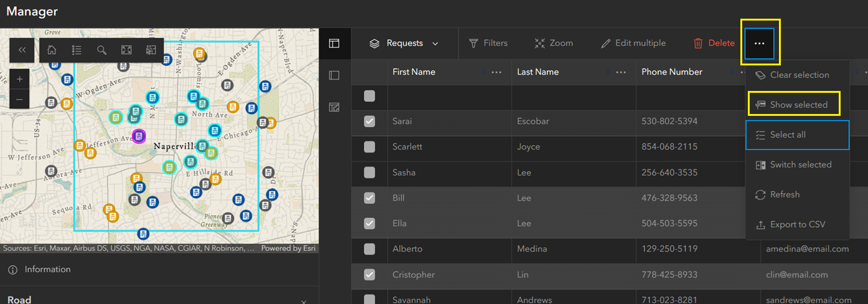Check the checkbox for Scarlett Joyce
The height and width of the screenshot is (304, 868).
pos(370,147)
